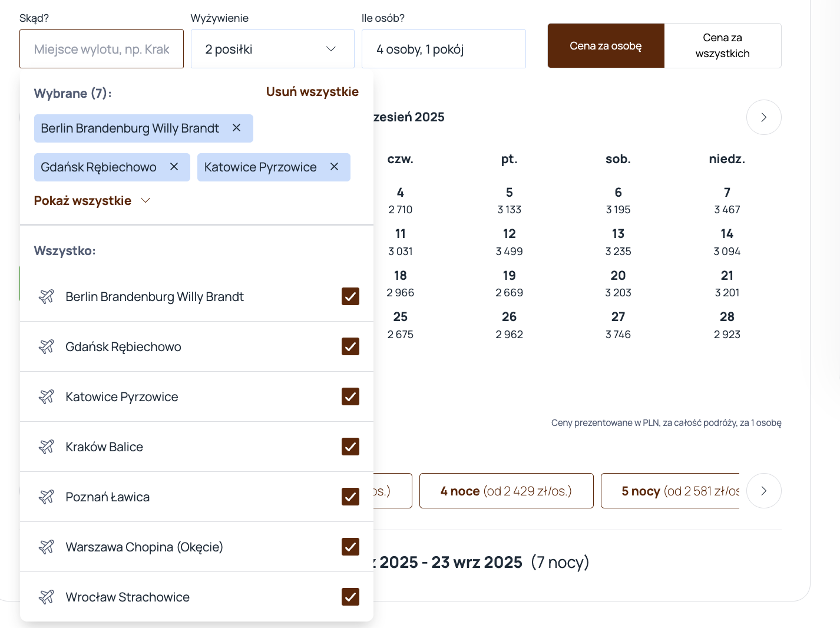The height and width of the screenshot is (628, 840).
Task: Click plane icon beside Wrocław Strachowice row
Action: pyautogui.click(x=47, y=597)
